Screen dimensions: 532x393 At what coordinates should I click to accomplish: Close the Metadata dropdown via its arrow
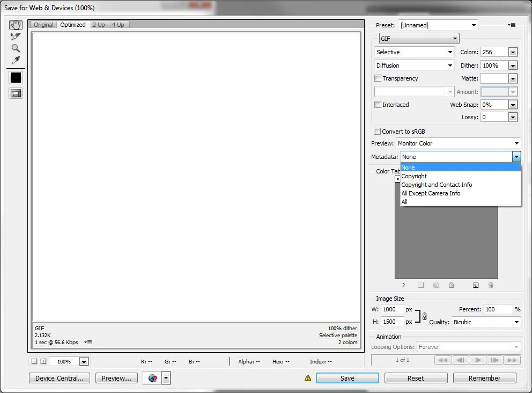coord(516,157)
